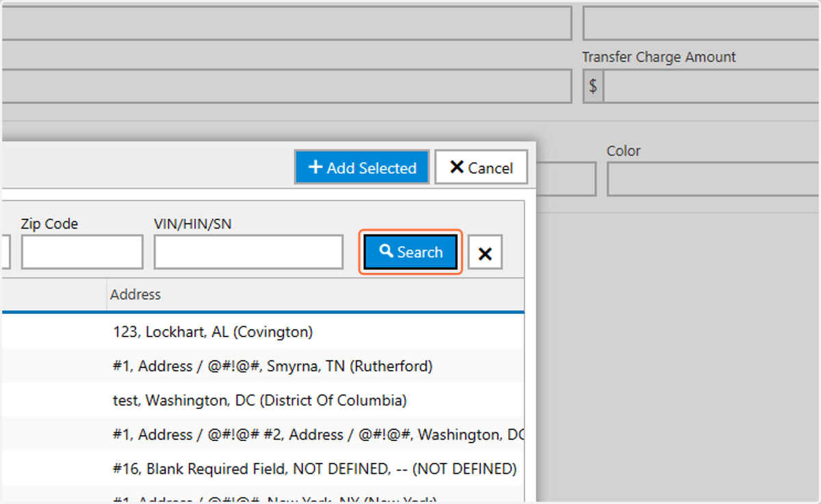821x504 pixels.
Task: Select '#16, Blank Required Field, NOT DEFINED' row
Action: (x=263, y=468)
